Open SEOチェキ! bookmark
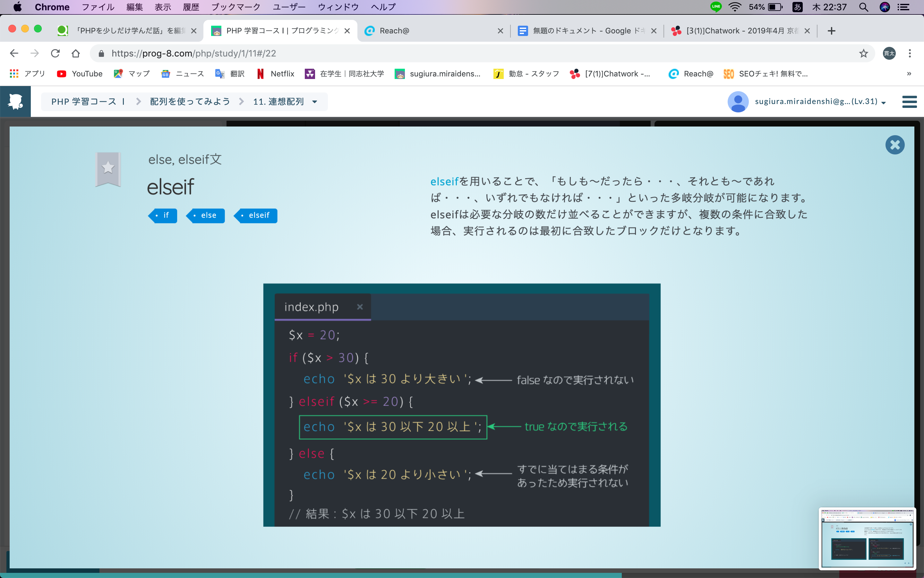The width and height of the screenshot is (924, 578). (766, 74)
